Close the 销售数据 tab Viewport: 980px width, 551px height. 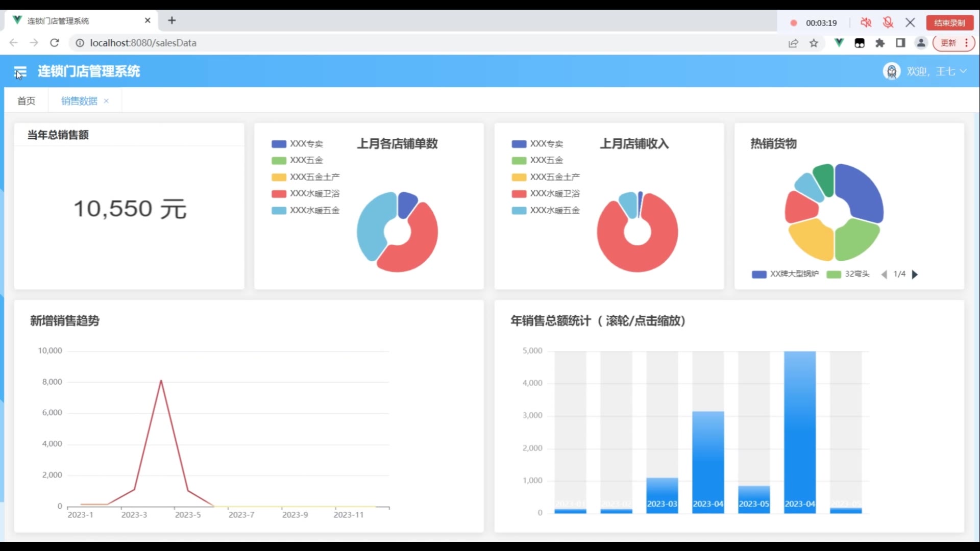coord(106,101)
